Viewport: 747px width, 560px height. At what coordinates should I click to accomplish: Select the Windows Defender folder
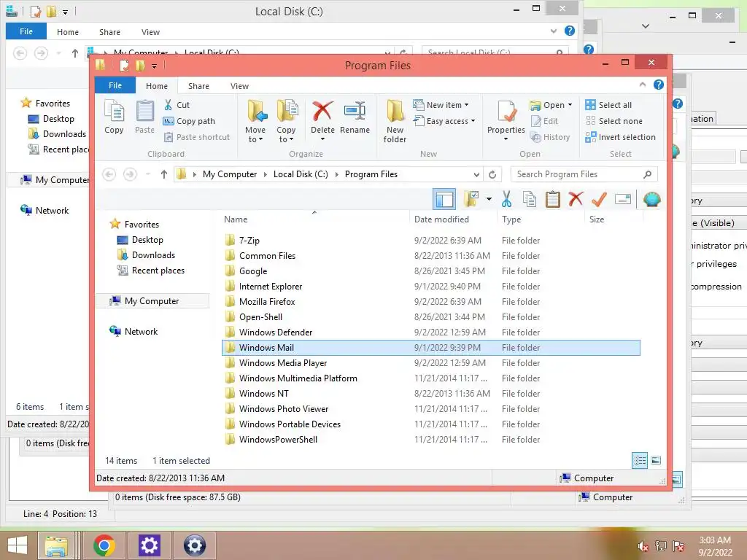point(430,332)
